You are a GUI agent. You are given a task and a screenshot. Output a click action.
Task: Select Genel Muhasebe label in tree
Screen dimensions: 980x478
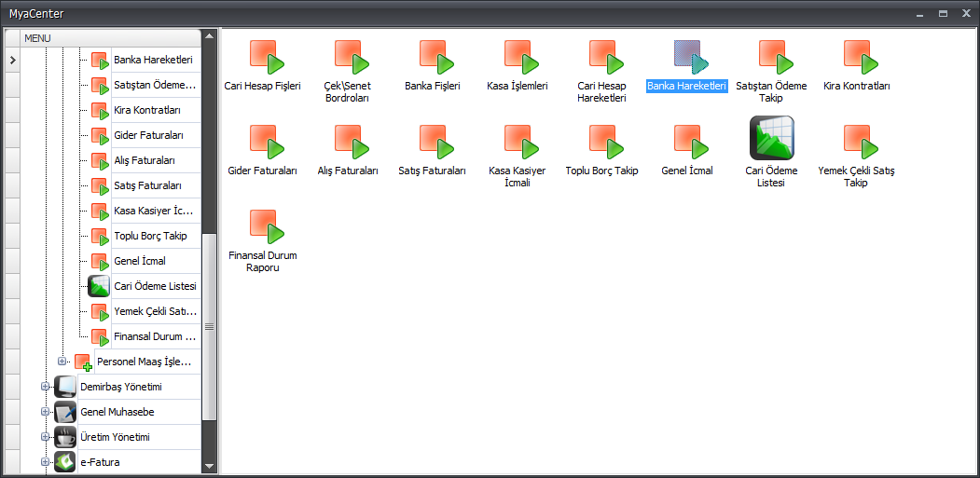(117, 412)
